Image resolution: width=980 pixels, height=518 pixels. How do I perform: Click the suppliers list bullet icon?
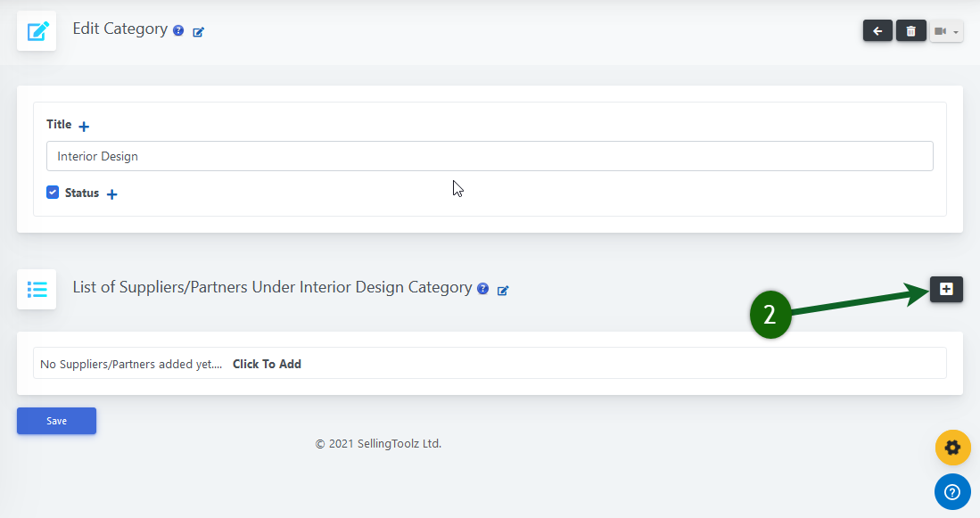[x=37, y=290]
